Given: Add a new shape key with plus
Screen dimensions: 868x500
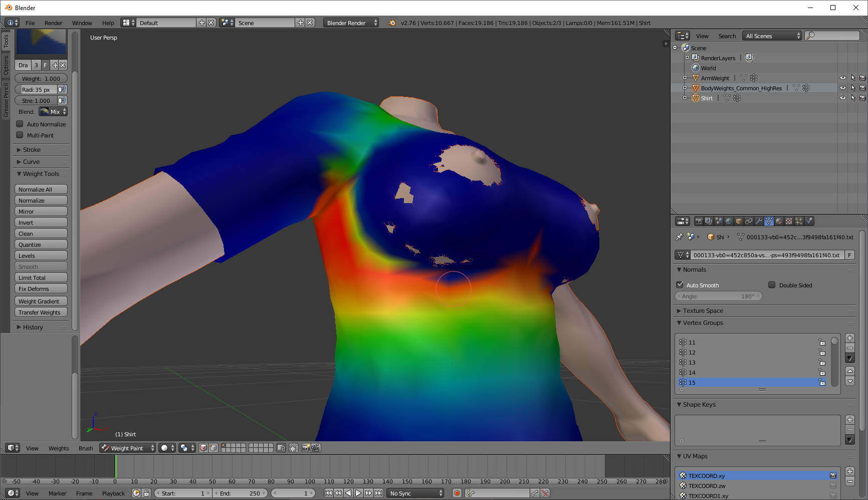Looking at the screenshot, I should [x=850, y=420].
